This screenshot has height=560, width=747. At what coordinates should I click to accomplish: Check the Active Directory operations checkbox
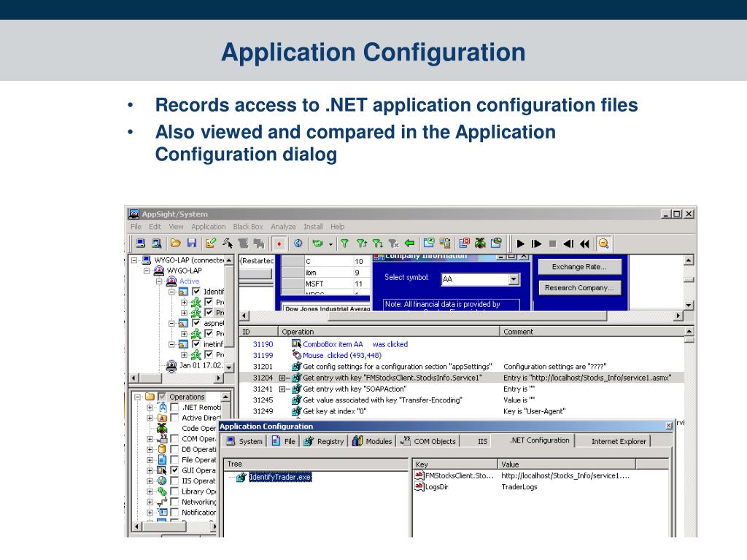click(x=175, y=418)
